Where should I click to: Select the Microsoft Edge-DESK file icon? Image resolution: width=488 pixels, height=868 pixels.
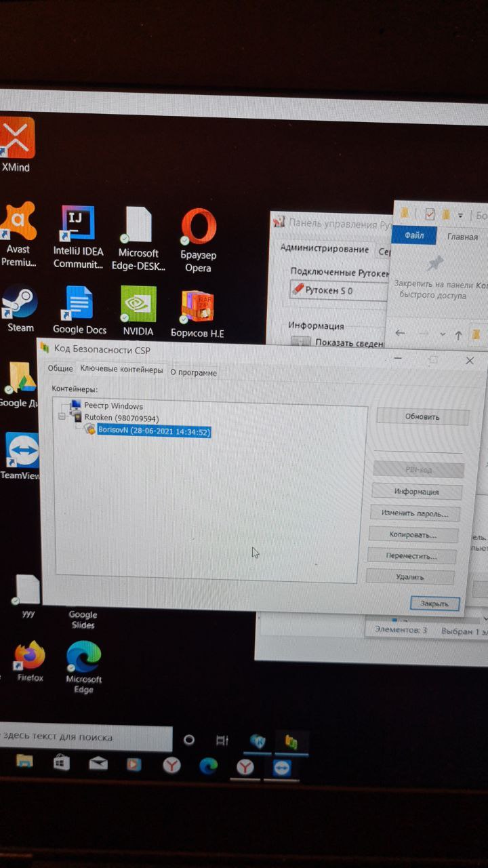138,239
